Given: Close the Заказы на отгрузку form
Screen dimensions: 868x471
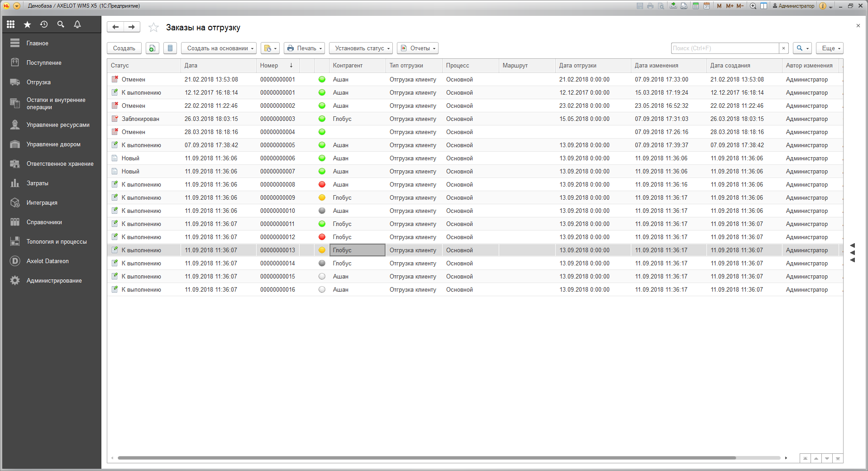Looking at the screenshot, I should click(x=858, y=26).
